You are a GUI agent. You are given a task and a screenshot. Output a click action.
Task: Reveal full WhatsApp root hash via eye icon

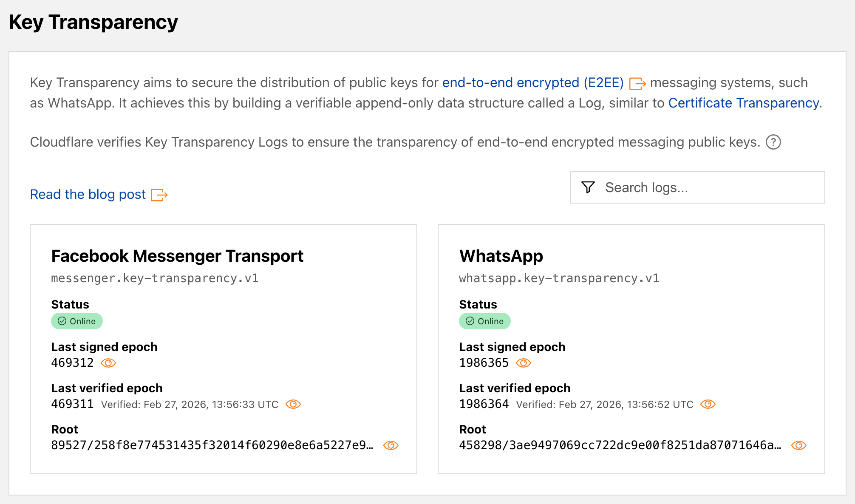coord(798,445)
